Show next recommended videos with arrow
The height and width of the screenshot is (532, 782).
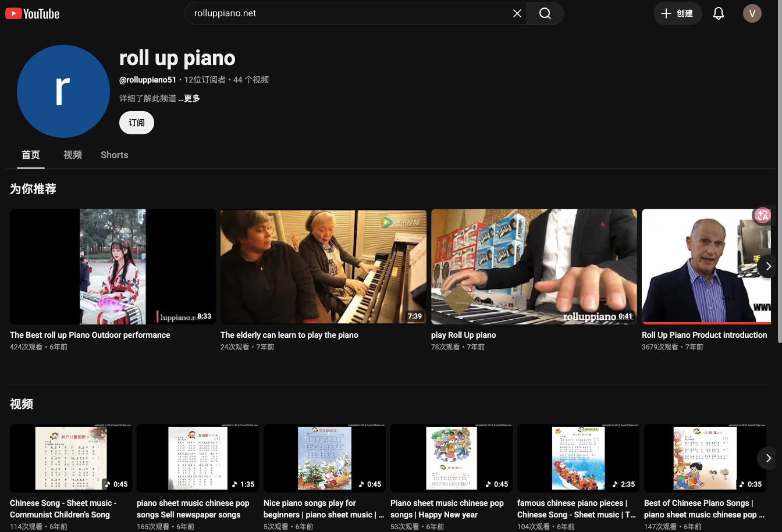coord(768,266)
